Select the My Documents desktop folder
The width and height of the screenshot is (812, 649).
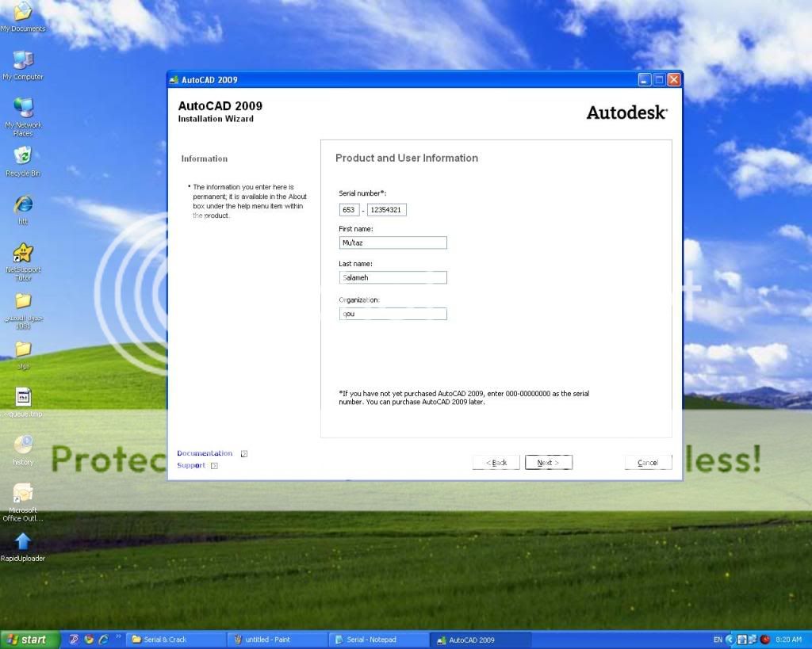pos(23,13)
